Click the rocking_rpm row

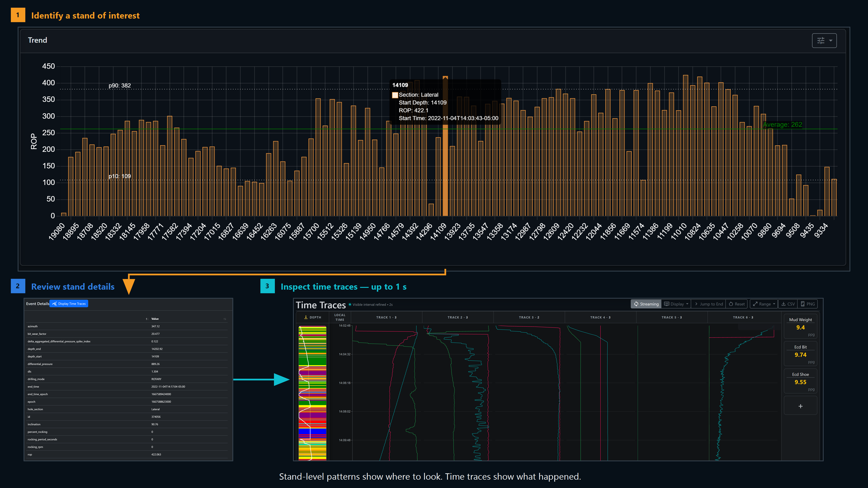pyautogui.click(x=127, y=447)
